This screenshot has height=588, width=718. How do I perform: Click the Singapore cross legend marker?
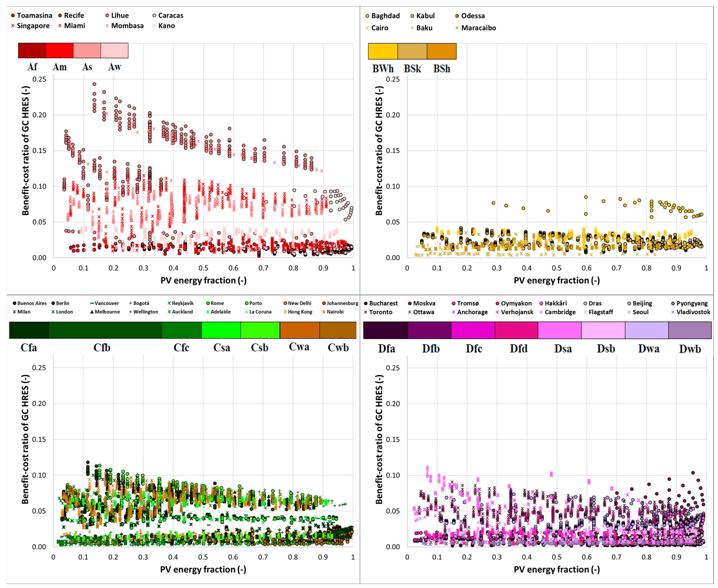(13, 26)
